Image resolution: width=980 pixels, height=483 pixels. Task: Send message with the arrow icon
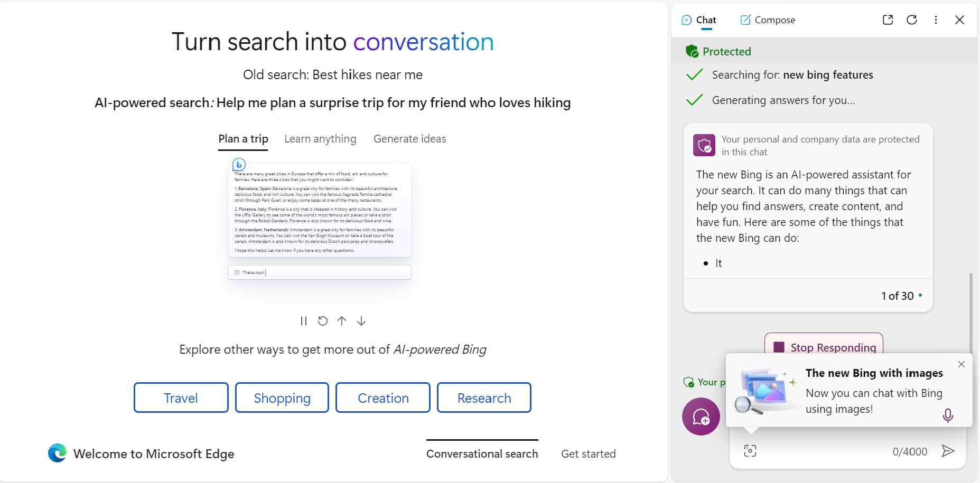pos(948,451)
